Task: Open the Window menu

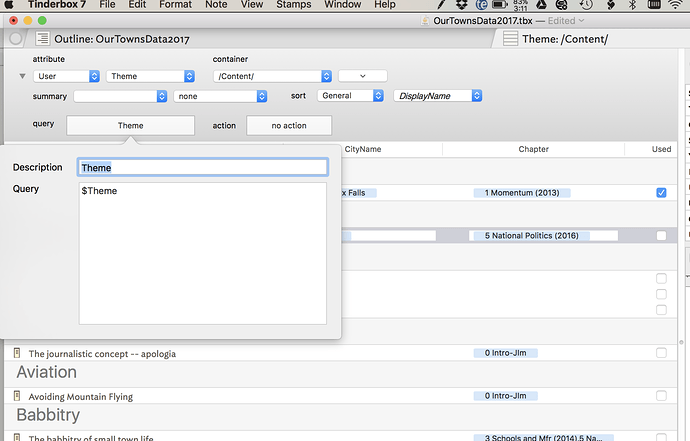Action: tap(342, 4)
